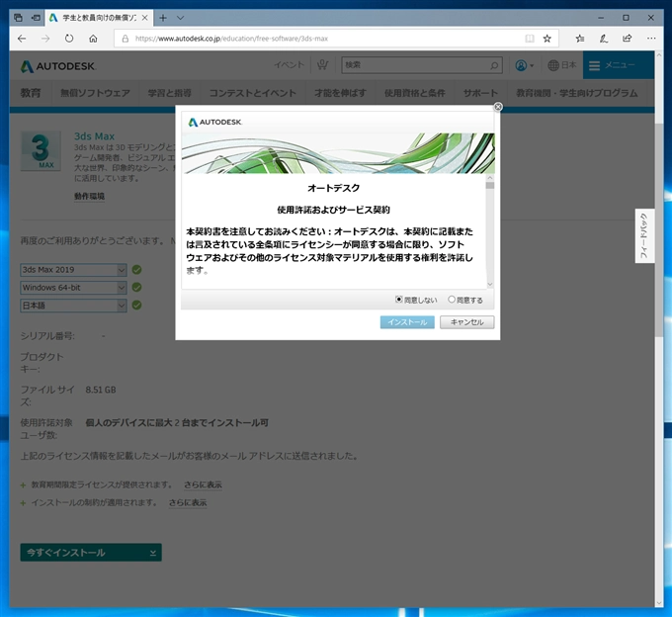Open the 教育 menu item
Viewport: 672px width, 617px height.
pos(31,93)
